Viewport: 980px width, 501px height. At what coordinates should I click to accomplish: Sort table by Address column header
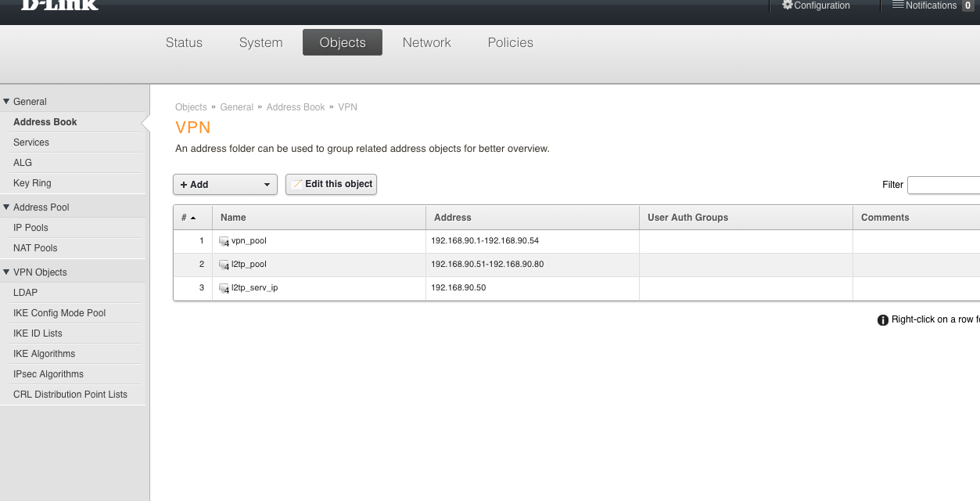pos(532,218)
